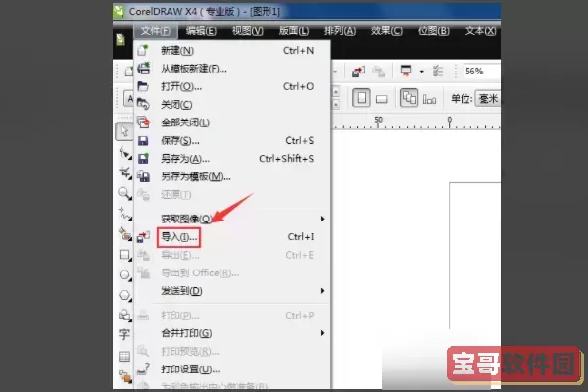Select the Basic shapes tool
Image resolution: width=588 pixels, height=392 pixels.
click(x=124, y=316)
